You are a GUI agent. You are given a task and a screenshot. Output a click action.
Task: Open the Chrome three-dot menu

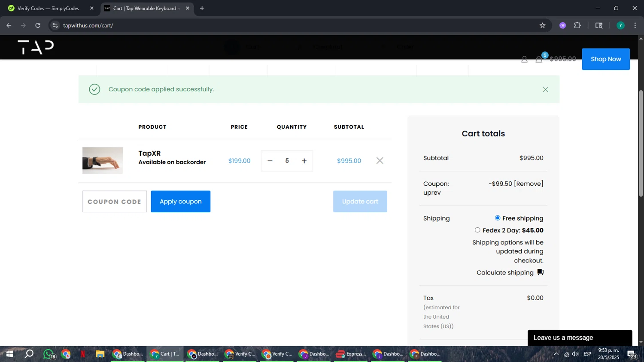pos(635,25)
